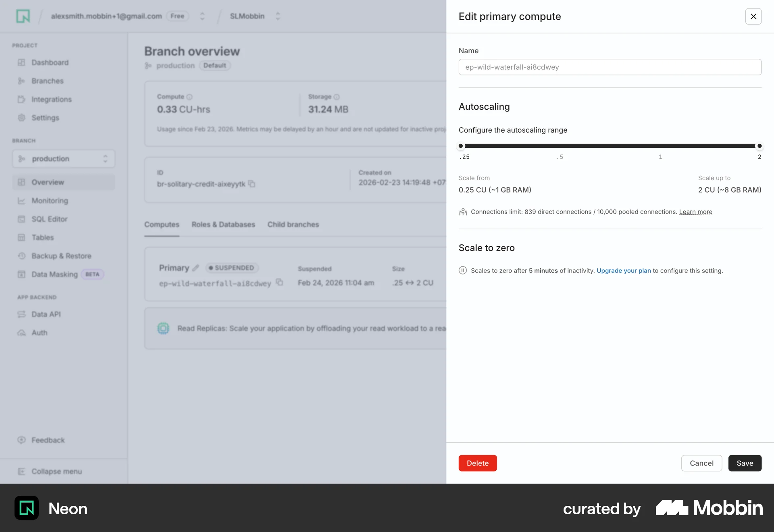Click the SQL Editor icon
Screen dimensions: 774x532
coord(21,219)
